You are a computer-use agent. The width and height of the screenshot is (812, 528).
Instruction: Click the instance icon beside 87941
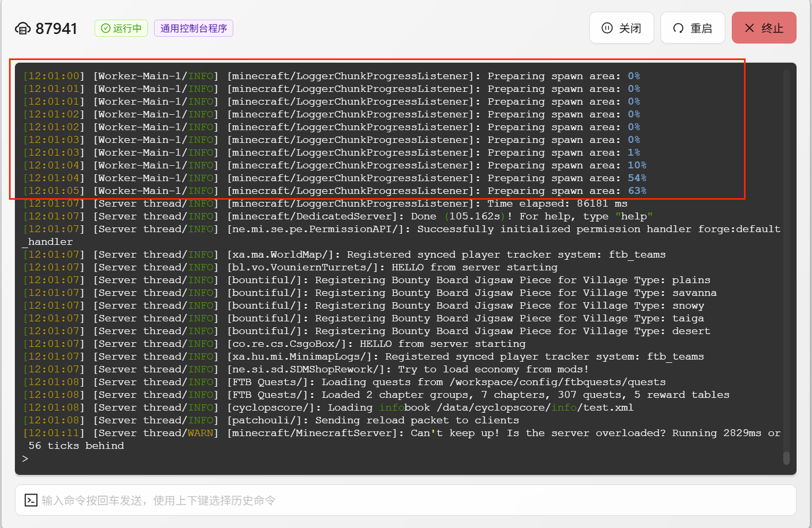pyautogui.click(x=23, y=29)
